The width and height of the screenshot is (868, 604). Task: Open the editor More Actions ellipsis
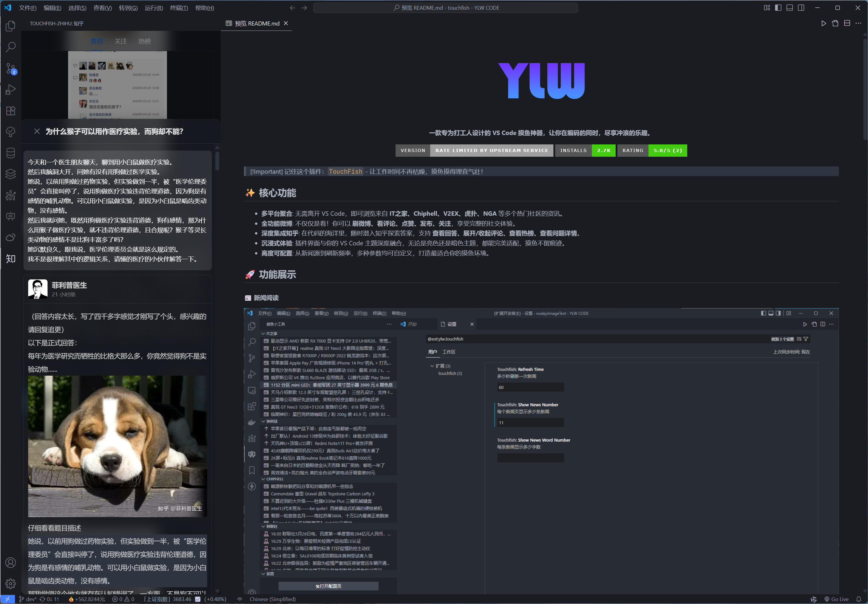click(858, 23)
